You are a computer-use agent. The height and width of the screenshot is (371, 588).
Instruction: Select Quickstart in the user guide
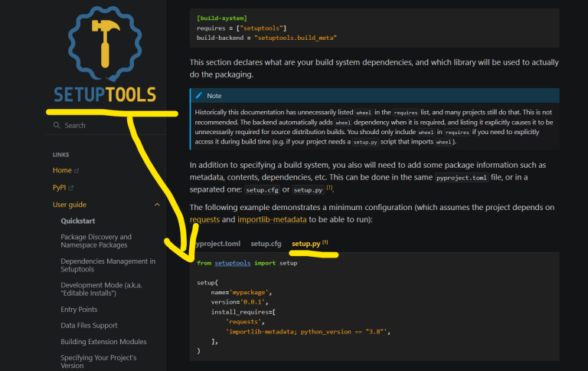[80, 221]
